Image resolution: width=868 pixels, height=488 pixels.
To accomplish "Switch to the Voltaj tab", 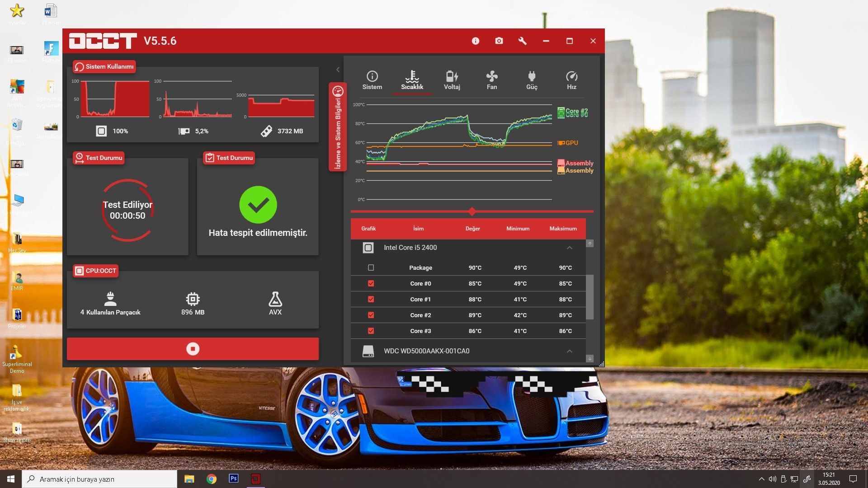I will [x=452, y=80].
